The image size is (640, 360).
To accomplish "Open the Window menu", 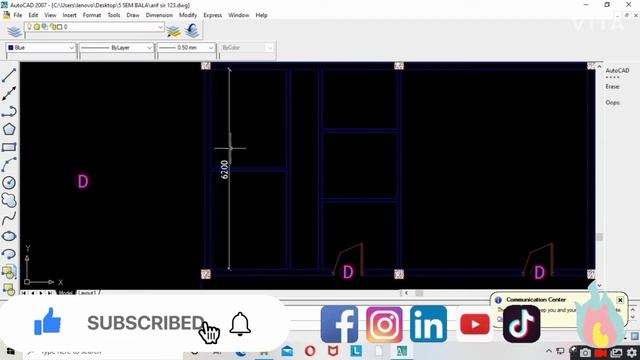I will [239, 15].
